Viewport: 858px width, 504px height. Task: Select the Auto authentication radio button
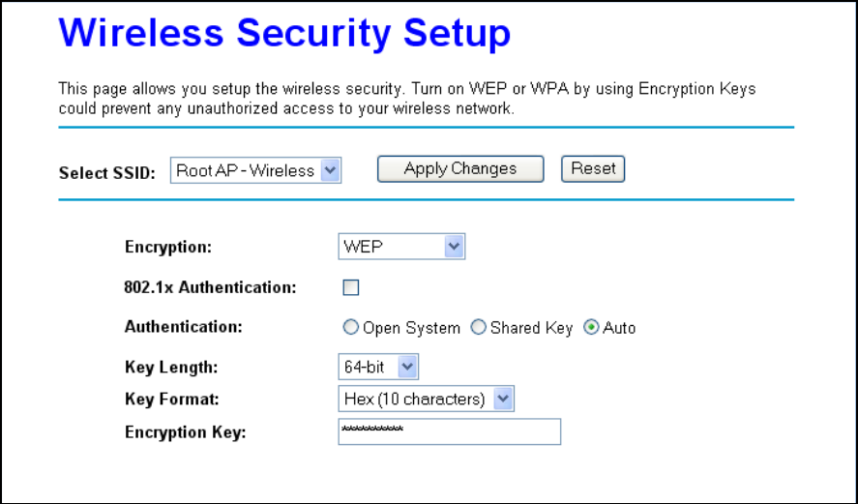(591, 328)
